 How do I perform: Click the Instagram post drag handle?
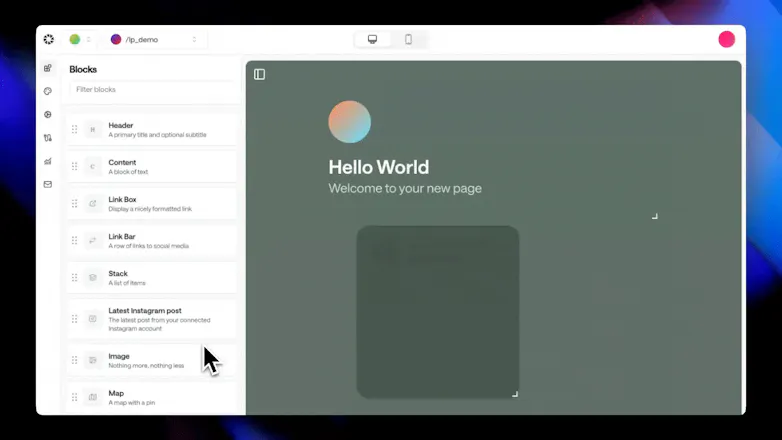(x=74, y=319)
